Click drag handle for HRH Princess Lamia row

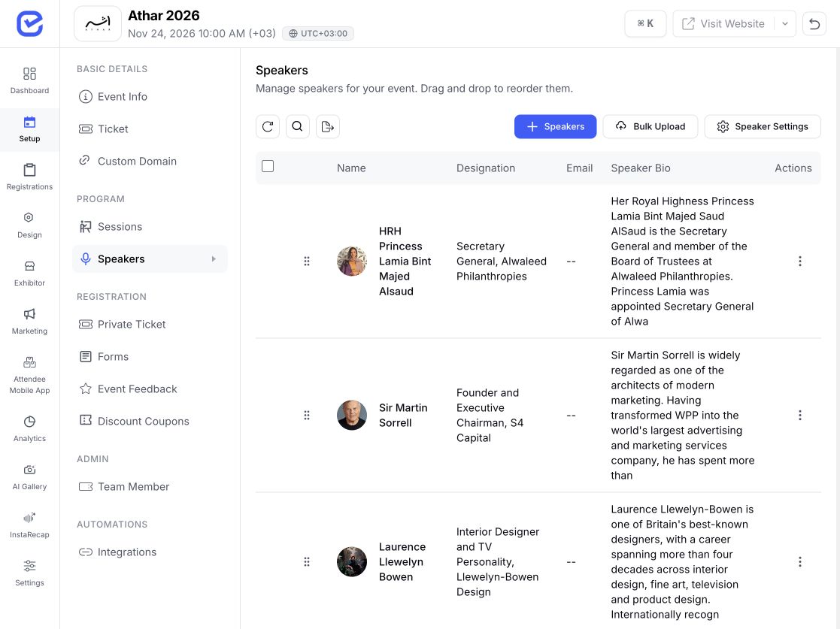coord(307,262)
